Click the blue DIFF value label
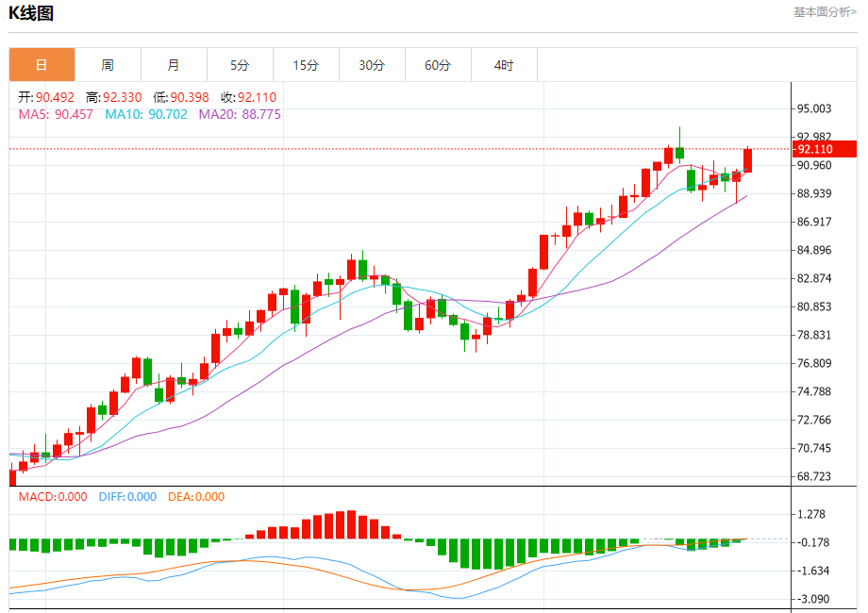This screenshot has width=868, height=613. pos(127,496)
